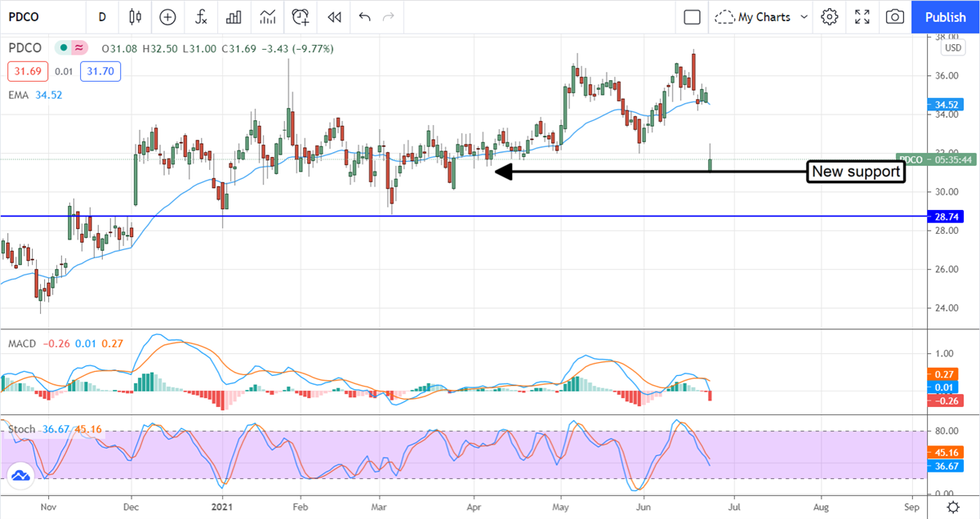Change the D chart interval

(102, 16)
